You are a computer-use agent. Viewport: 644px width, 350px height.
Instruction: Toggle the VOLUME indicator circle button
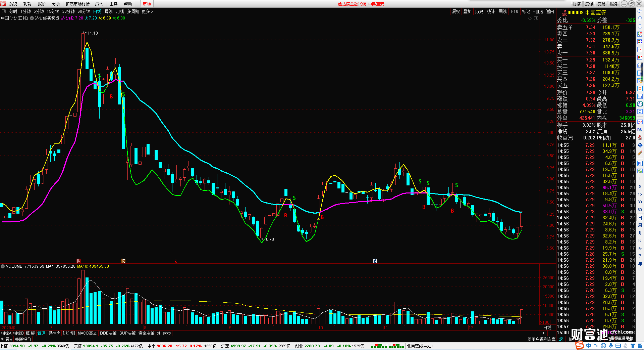click(3, 266)
